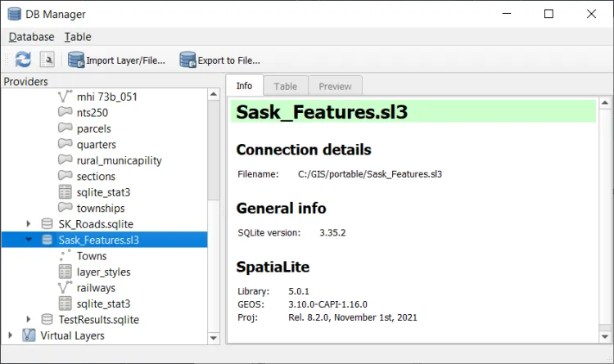Switch to the Table tab

coord(286,87)
